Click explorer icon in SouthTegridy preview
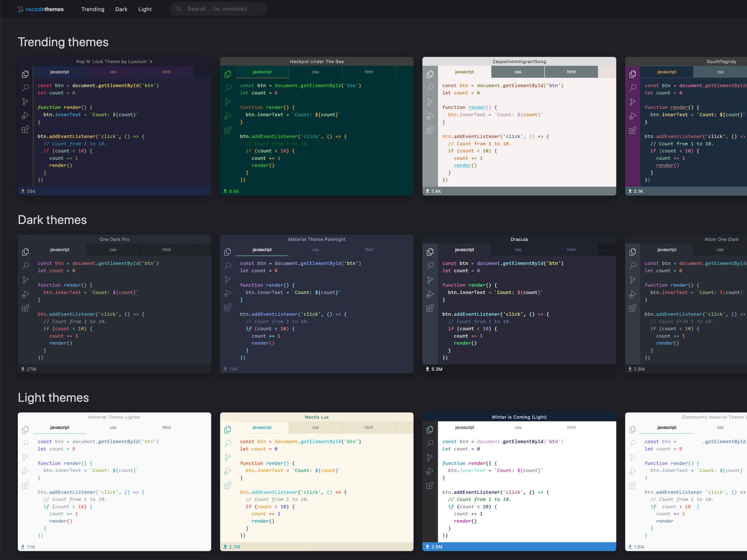 [x=632, y=74]
